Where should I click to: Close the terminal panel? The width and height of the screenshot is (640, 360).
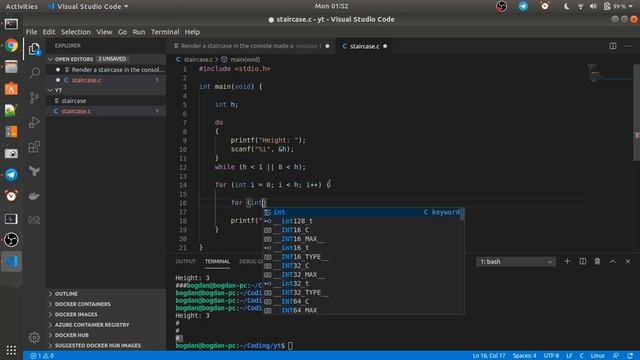(628, 261)
